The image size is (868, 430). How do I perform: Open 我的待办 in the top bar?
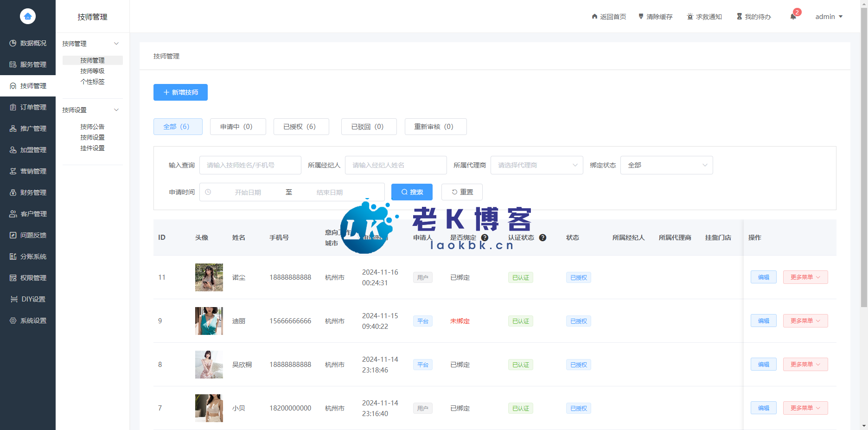[x=753, y=17]
